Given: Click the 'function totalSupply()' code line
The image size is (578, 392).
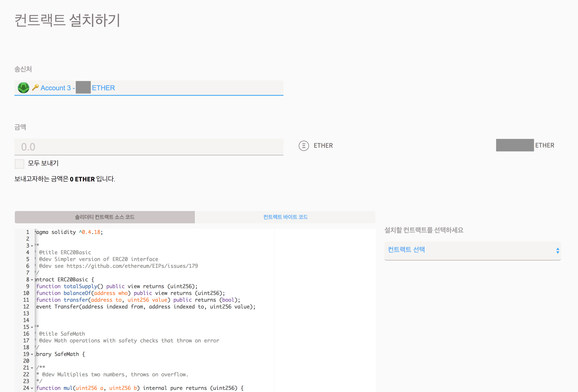Looking at the screenshot, I should coord(117,286).
